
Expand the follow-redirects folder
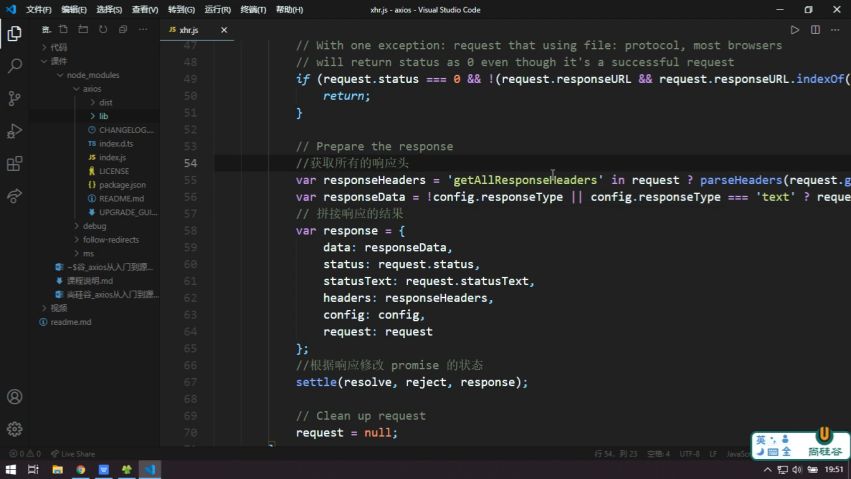tap(110, 240)
